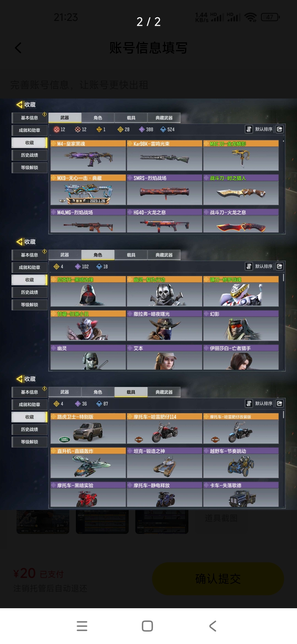Image resolution: width=297 pixels, height=644 pixels.
Task: Open 历史战绩 in the top sidebar
Action: [x=29, y=155]
